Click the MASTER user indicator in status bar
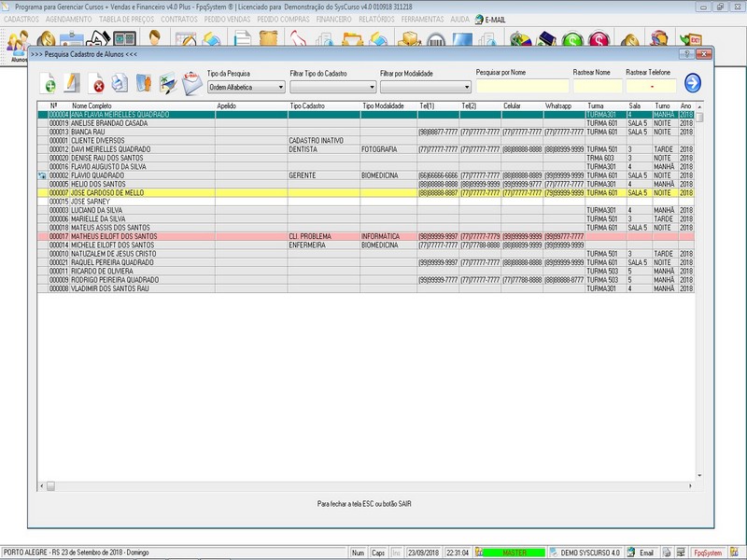 coord(514,553)
